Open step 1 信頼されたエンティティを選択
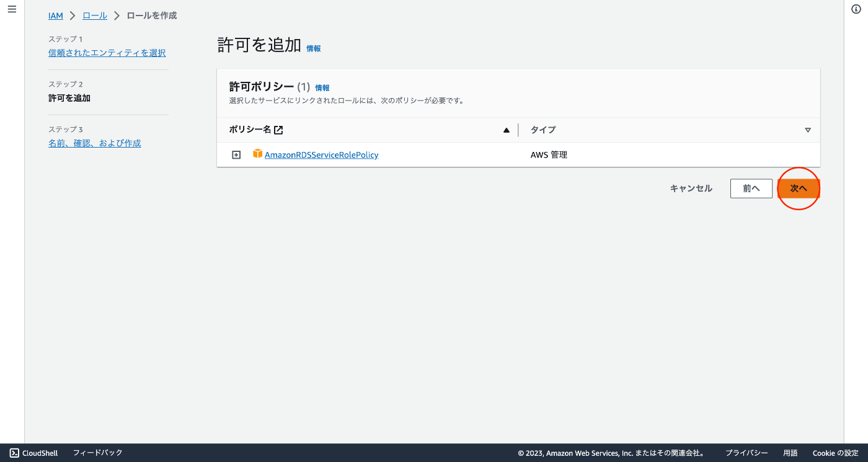 (x=107, y=53)
